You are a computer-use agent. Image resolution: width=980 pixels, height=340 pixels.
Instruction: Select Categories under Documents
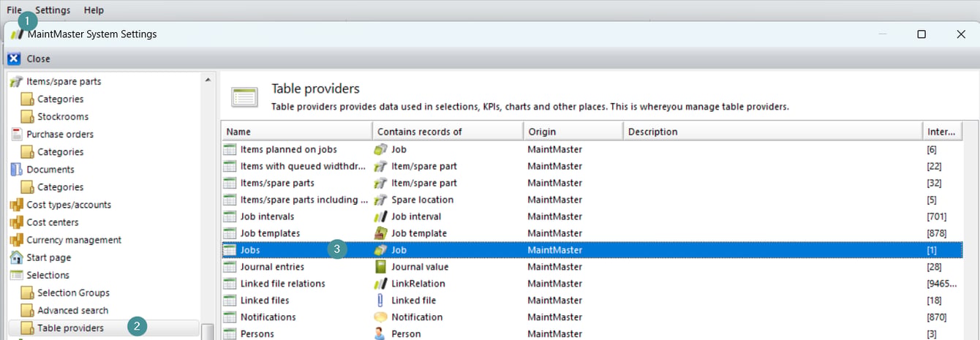[x=61, y=186]
